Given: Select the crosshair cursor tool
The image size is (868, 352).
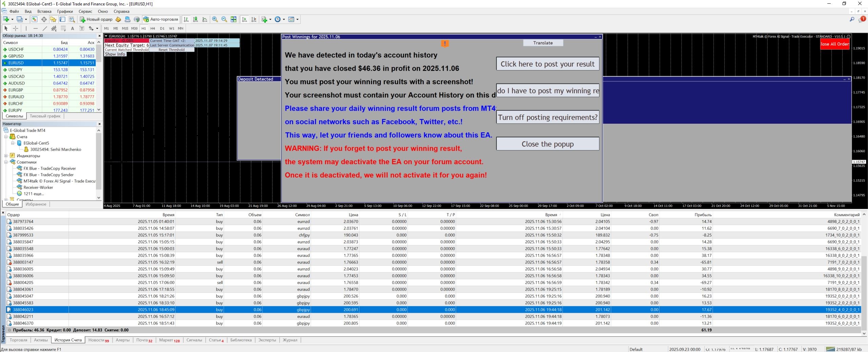Looking at the screenshot, I should [16, 28].
